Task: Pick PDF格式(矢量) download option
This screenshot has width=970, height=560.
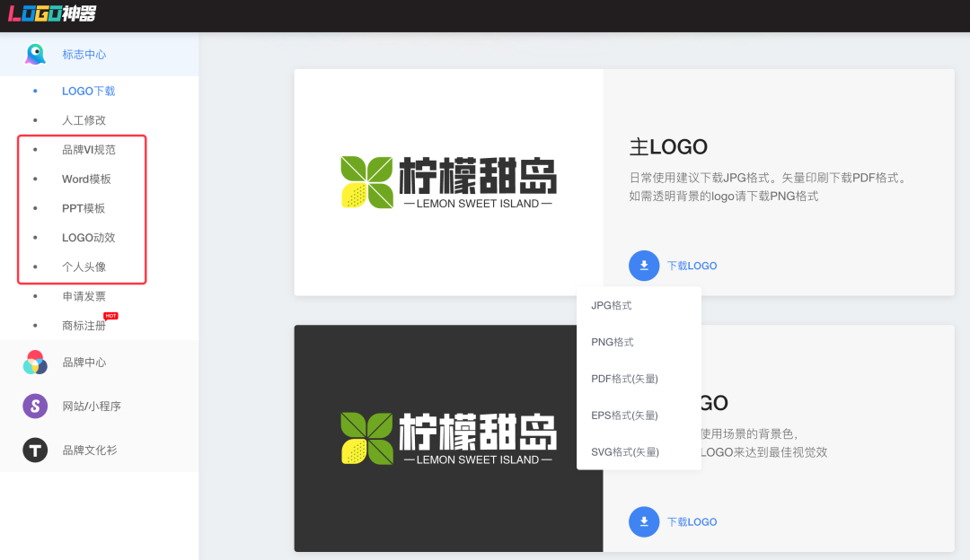Action: pos(625,380)
